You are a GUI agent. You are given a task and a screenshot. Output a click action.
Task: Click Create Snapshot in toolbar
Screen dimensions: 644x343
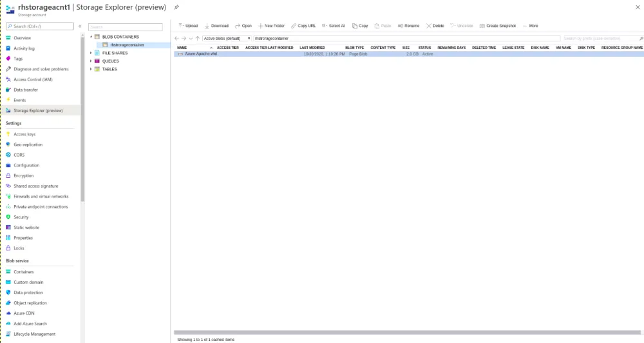(498, 26)
